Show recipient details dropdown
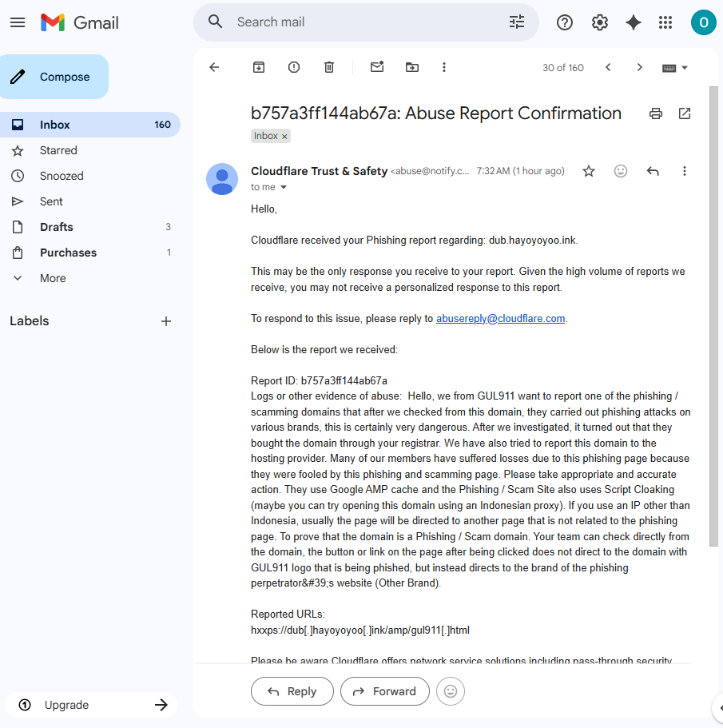This screenshot has width=723, height=728. [x=284, y=187]
